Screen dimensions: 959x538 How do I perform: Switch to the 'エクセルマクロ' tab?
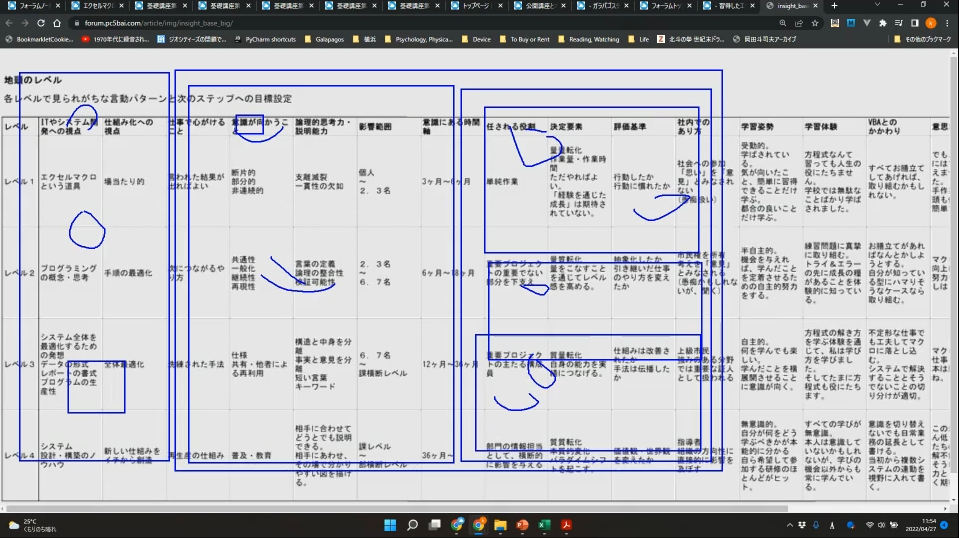pyautogui.click(x=100, y=6)
